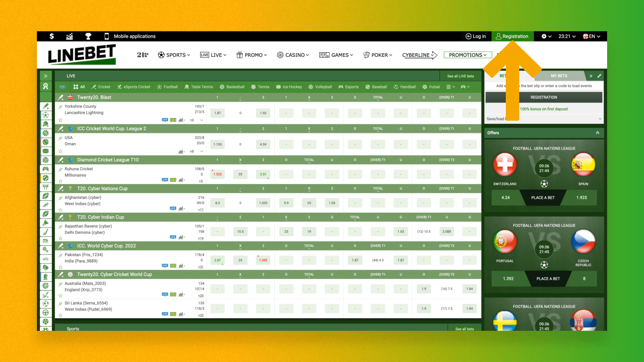Favorite the Yorkshire County match star

coord(60,120)
